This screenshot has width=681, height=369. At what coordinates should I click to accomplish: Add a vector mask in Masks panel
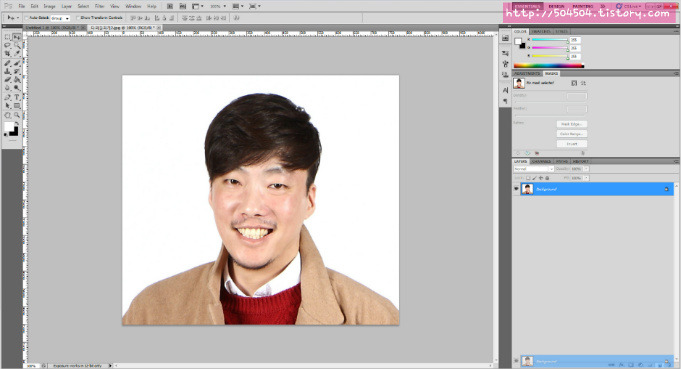coord(583,83)
